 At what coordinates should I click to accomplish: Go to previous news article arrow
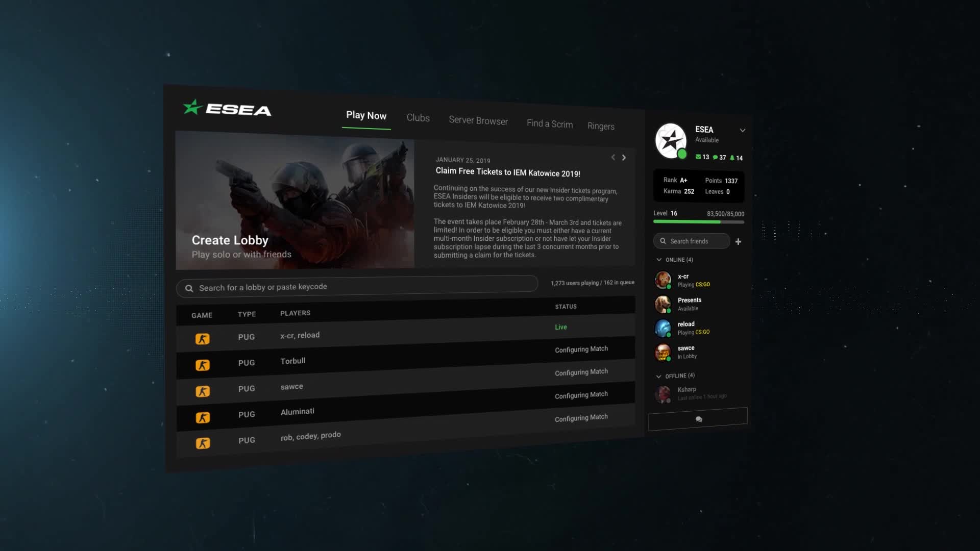click(613, 158)
